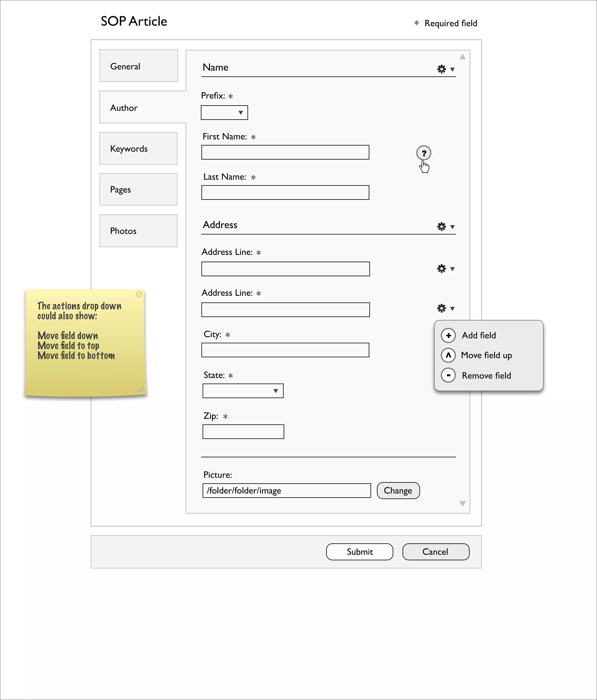Open gear actions for second Address Line
The height and width of the screenshot is (700, 597).
441,308
